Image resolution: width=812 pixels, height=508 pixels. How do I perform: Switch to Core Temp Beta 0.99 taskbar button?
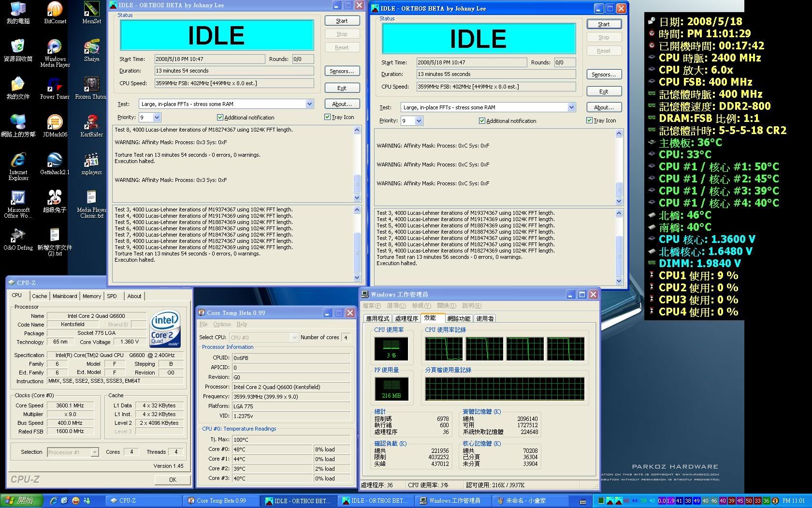[221, 501]
